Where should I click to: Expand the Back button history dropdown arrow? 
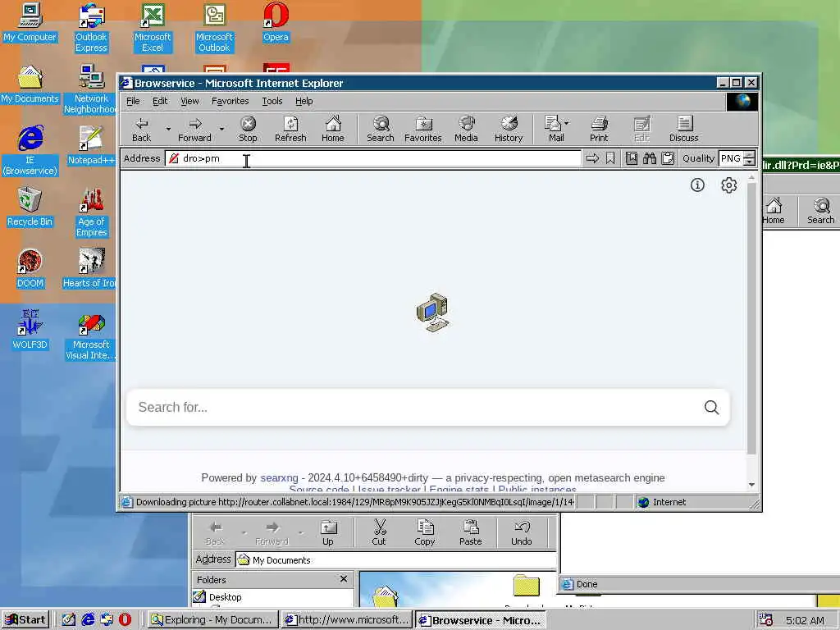click(168, 129)
